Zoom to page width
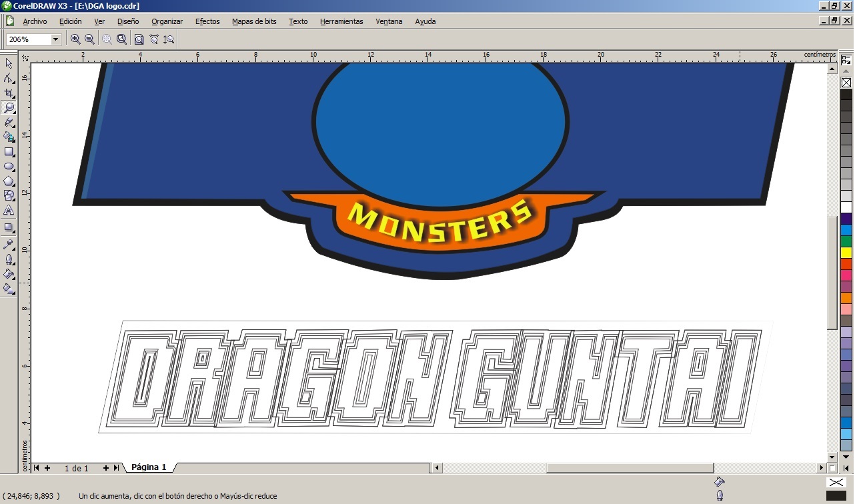The width and height of the screenshot is (857, 504). pyautogui.click(x=154, y=39)
